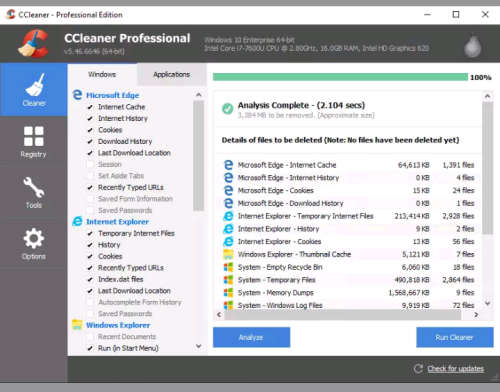Open the Tools wrench icon
Screen dimensions: 500x392
point(34,187)
